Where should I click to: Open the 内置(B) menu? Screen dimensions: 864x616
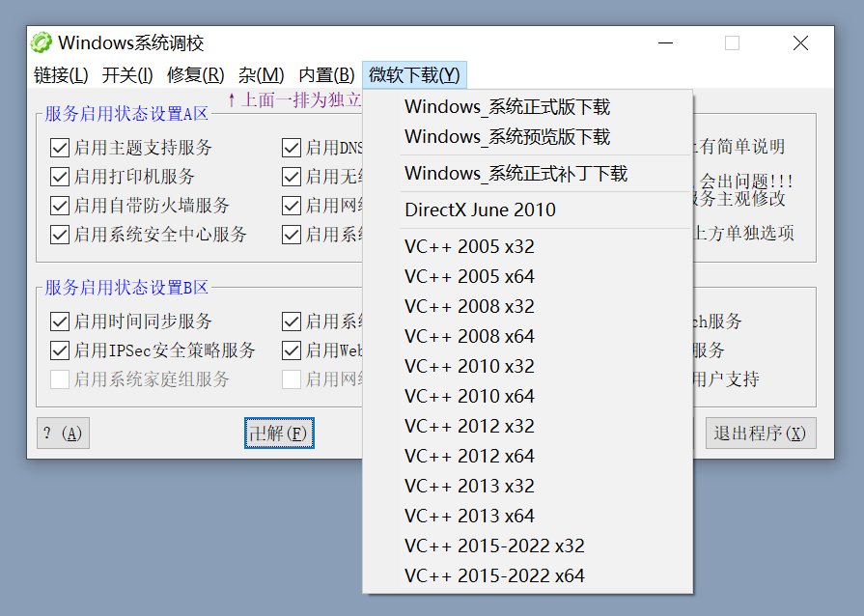[326, 75]
